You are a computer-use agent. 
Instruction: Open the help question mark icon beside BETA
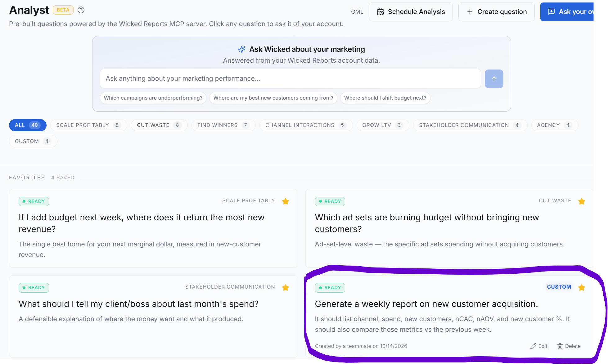tap(81, 10)
